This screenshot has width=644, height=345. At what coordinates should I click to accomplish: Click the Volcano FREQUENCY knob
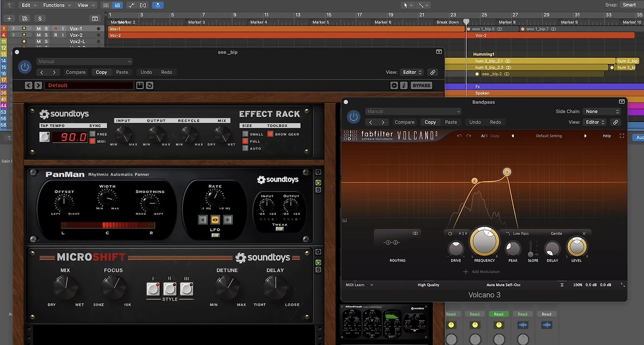(484, 242)
